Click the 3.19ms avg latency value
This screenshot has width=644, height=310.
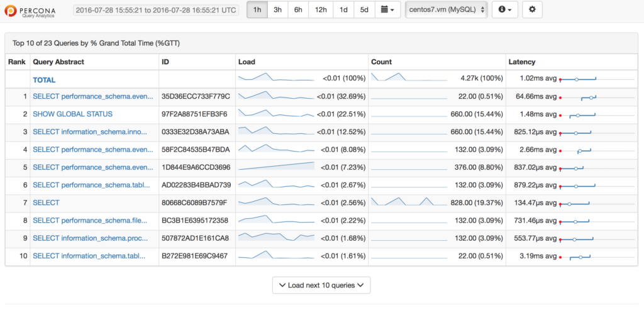(538, 256)
